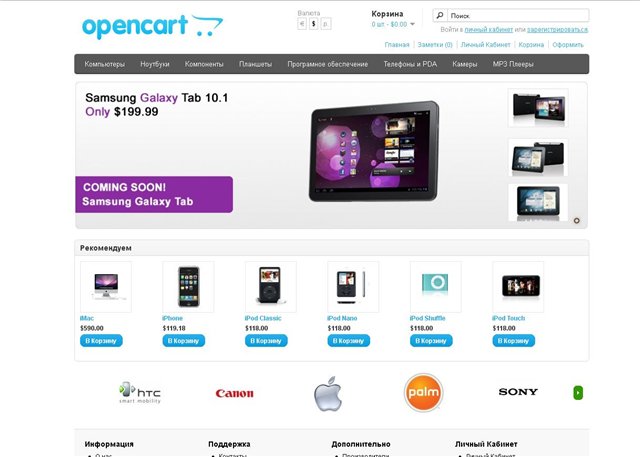Click the search input field
Image resolution: width=640 pixels, height=457 pixels.
coord(518,16)
